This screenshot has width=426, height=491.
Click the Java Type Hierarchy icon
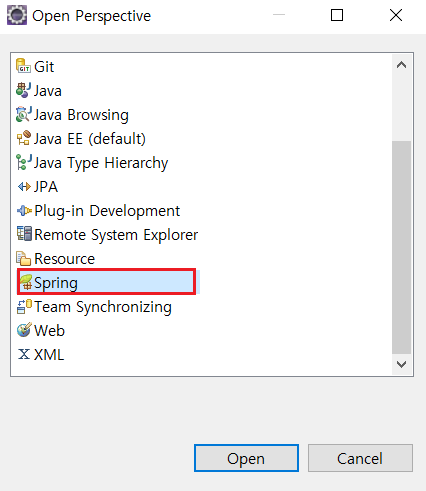click(x=24, y=162)
